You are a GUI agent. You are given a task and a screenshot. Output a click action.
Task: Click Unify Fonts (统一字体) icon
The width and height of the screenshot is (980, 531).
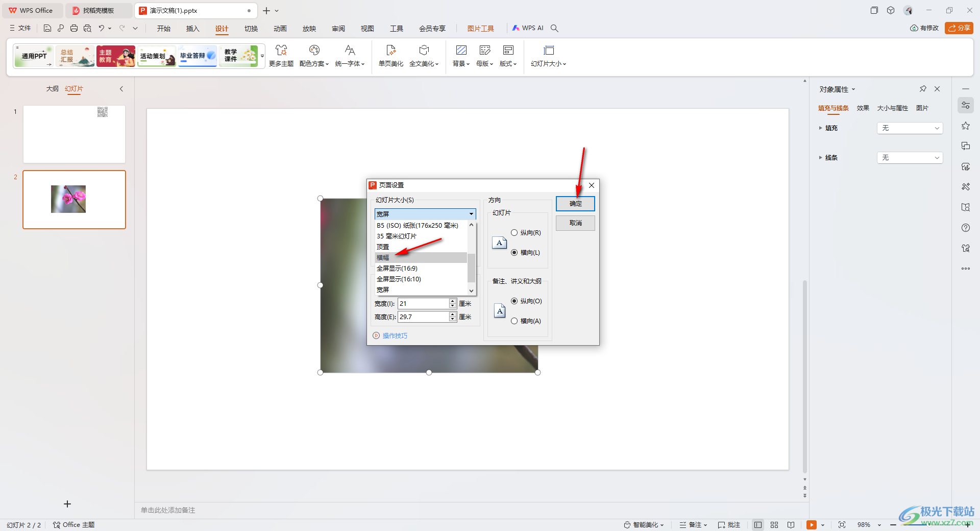pos(350,56)
